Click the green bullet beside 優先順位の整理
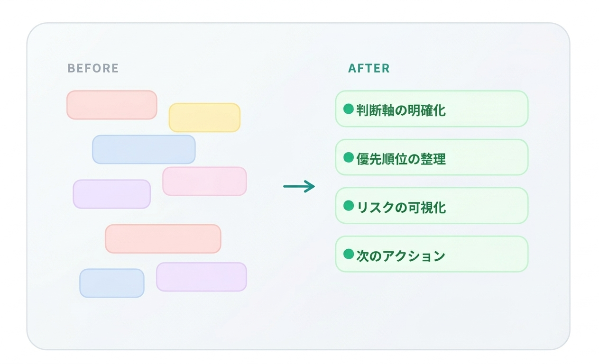Image resolution: width=599 pixels, height=364 pixels. [349, 157]
